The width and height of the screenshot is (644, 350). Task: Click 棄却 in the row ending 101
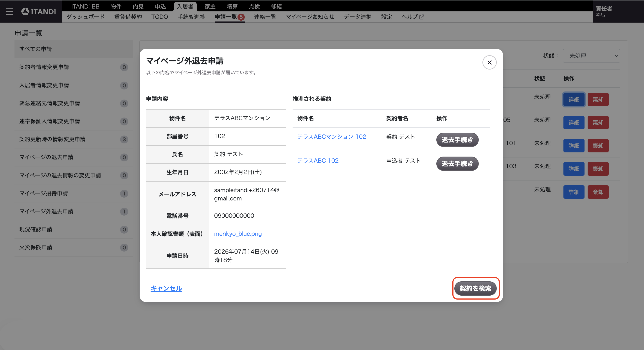coord(598,146)
